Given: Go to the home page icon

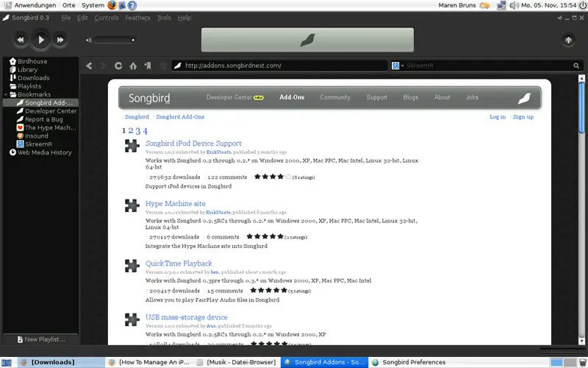Looking at the screenshot, I should [133, 66].
